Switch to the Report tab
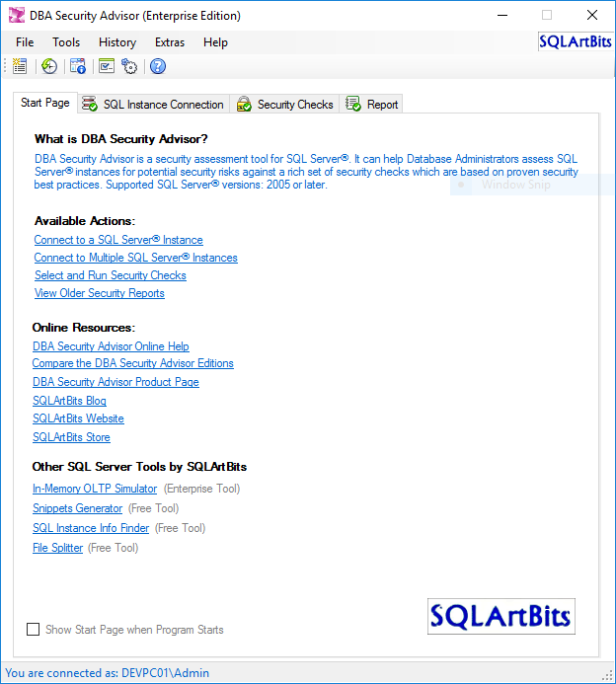This screenshot has width=616, height=684. [x=371, y=105]
